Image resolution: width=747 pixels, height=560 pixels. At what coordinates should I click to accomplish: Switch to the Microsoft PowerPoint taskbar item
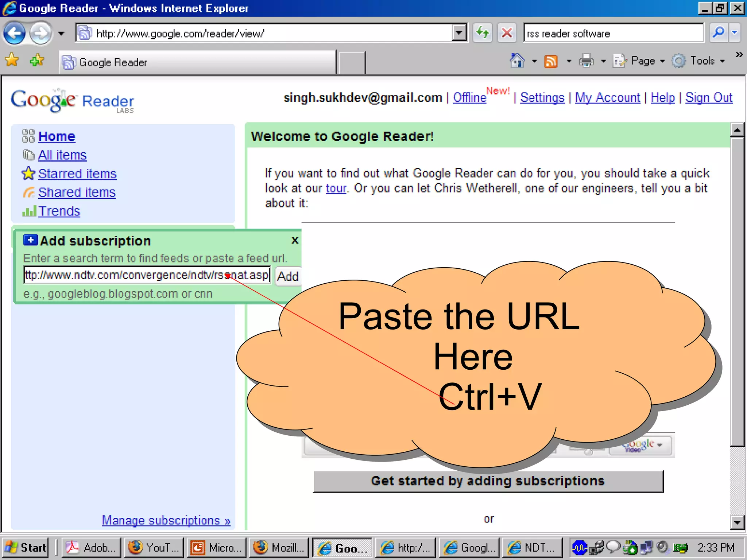(217, 547)
